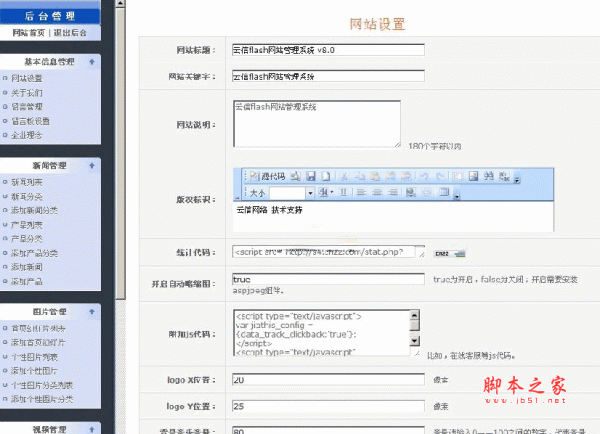
Task: Open 企业理念 in the sidebar
Action: click(x=27, y=135)
